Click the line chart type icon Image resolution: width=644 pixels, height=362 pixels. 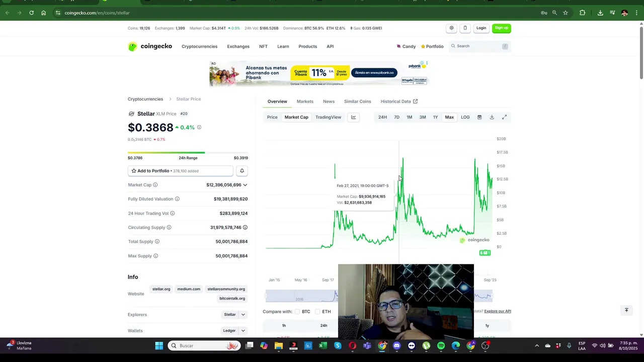tap(354, 117)
